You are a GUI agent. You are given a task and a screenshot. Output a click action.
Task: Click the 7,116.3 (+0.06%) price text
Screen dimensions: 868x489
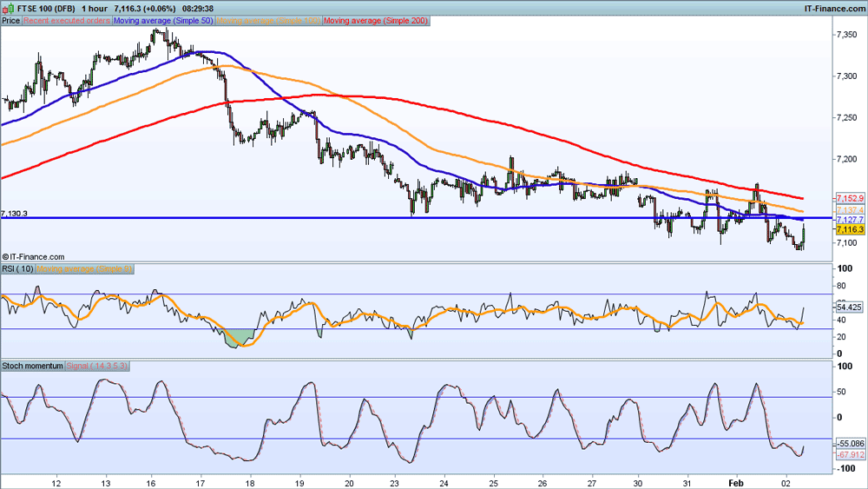tap(144, 9)
